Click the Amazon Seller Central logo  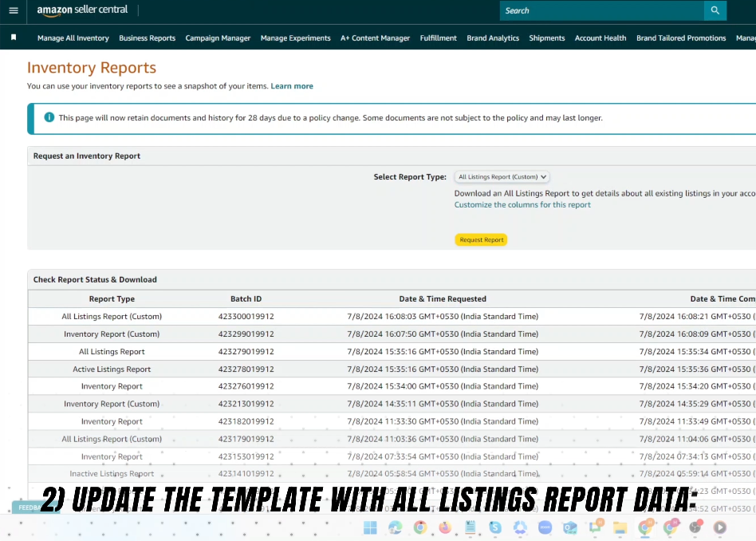click(x=82, y=10)
